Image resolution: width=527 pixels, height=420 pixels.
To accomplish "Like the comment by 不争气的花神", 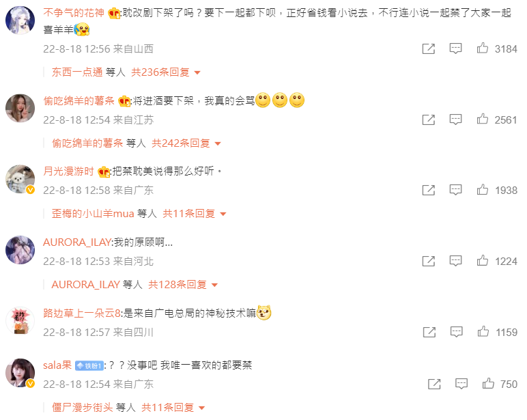I will click(x=483, y=48).
